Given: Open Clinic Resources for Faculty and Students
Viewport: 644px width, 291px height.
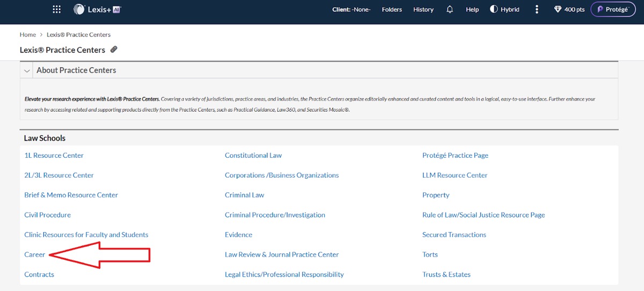Looking at the screenshot, I should click(86, 235).
